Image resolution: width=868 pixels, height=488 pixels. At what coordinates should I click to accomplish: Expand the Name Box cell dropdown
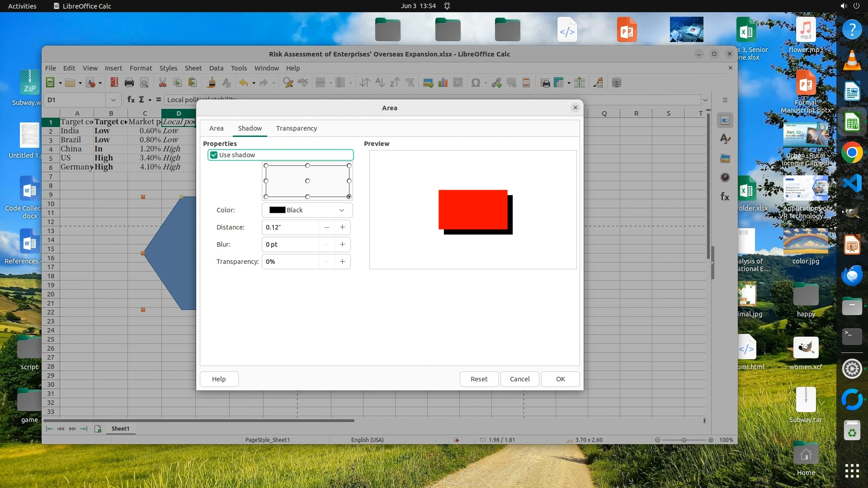tap(113, 100)
